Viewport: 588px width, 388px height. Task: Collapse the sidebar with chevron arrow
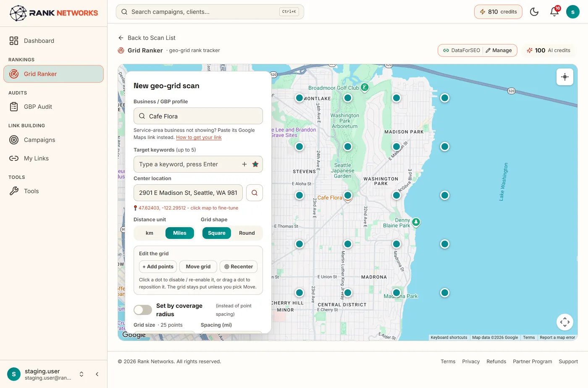point(97,374)
